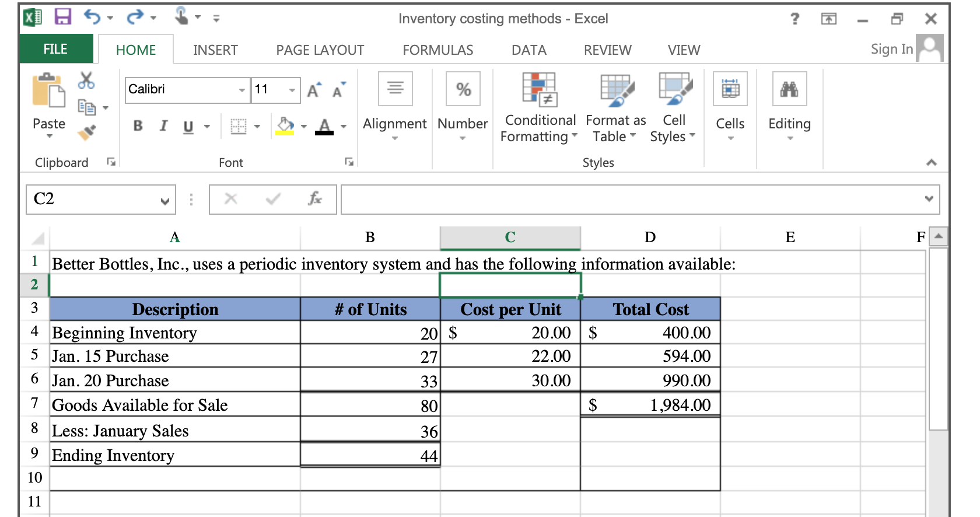Open the FILE tab
The width and height of the screenshot is (980, 517).
coord(56,49)
